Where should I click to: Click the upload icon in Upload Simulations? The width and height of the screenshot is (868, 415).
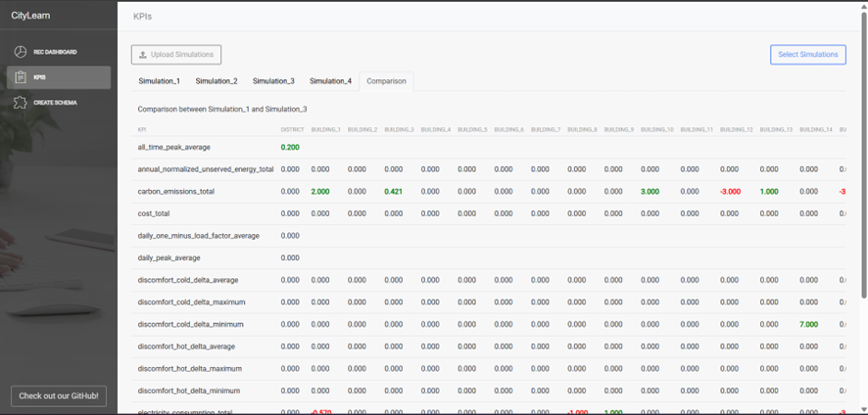(x=144, y=55)
